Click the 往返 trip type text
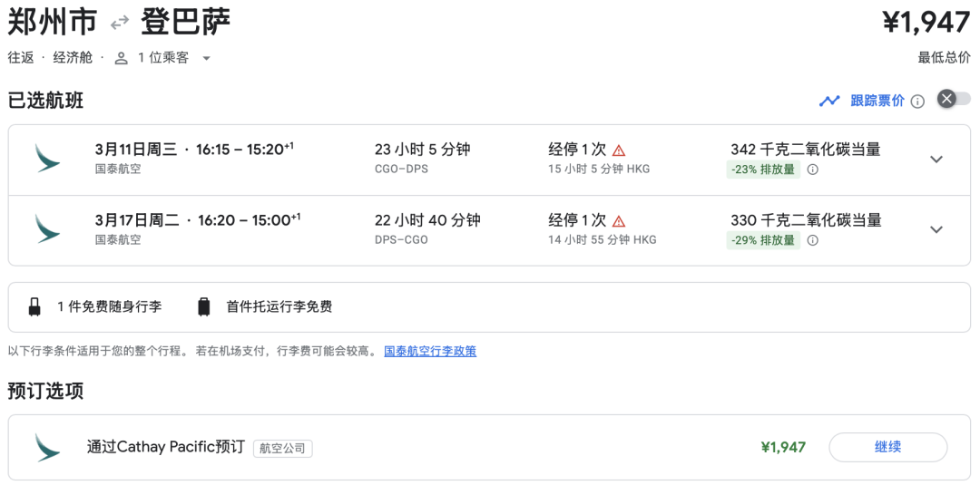Image resolution: width=980 pixels, height=485 pixels. coord(20,58)
